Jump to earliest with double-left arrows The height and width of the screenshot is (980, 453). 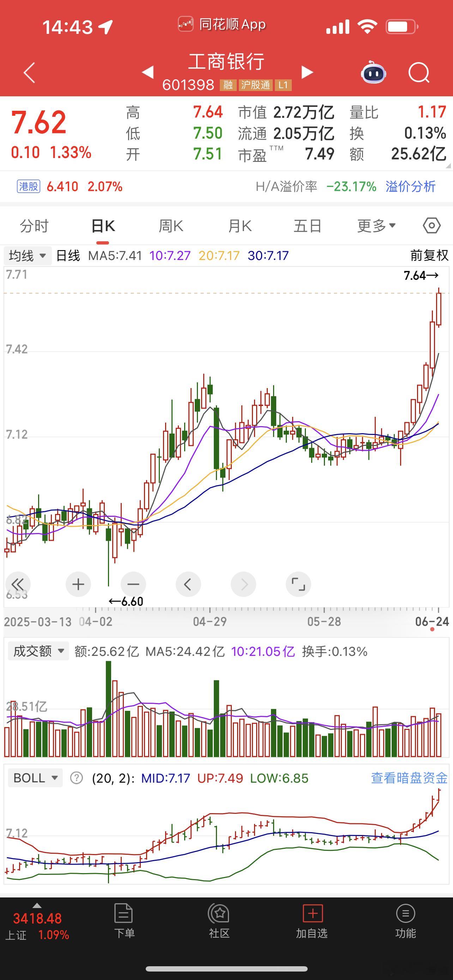pyautogui.click(x=18, y=584)
